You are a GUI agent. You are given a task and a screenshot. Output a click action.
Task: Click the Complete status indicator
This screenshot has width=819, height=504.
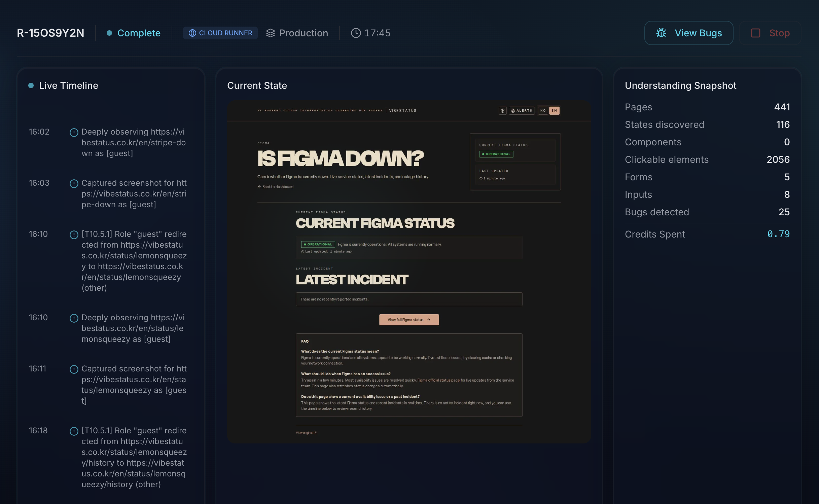coord(134,33)
